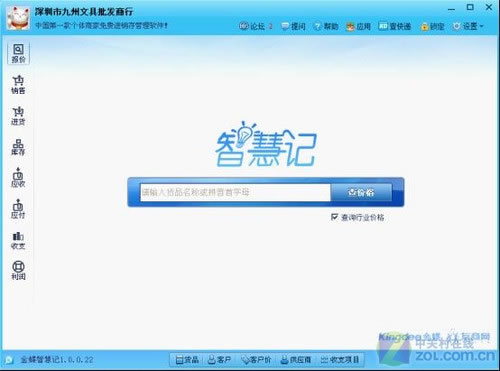Open the 应用 apps item
Screen dimensions: 500x371
359,26
